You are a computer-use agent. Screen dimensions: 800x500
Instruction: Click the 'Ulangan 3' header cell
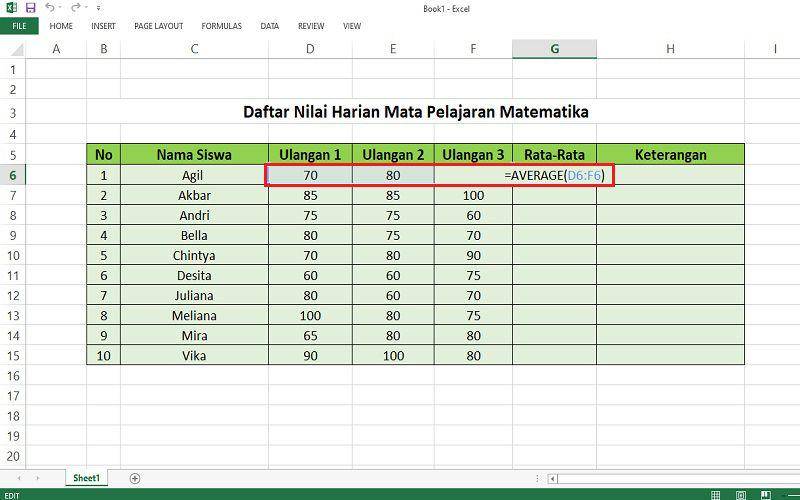(473, 155)
